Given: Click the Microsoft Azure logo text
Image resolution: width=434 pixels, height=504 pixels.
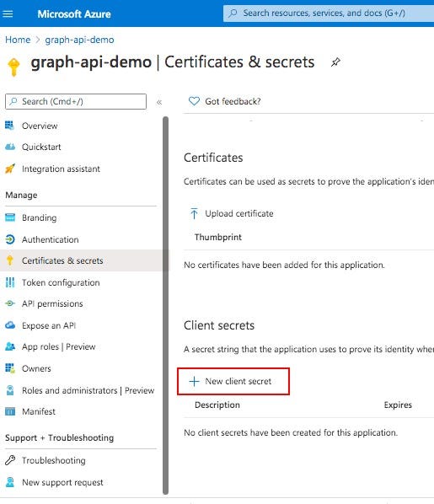Looking at the screenshot, I should pyautogui.click(x=74, y=14).
